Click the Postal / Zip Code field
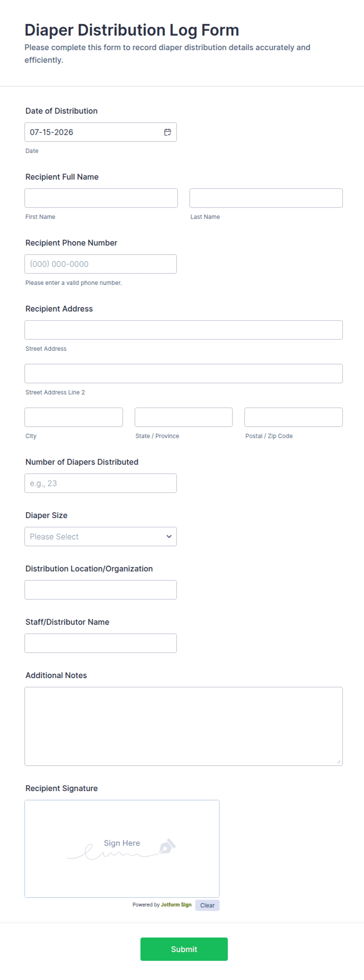The height and width of the screenshot is (980, 364). pos(294,417)
